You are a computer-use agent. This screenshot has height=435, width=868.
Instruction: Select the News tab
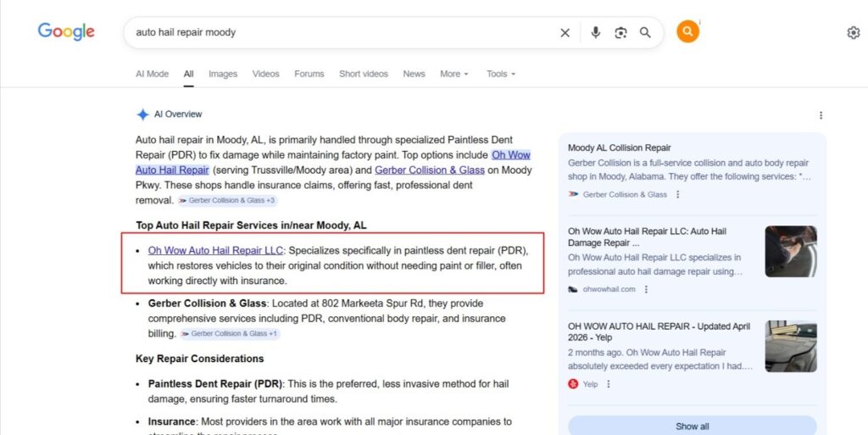414,74
